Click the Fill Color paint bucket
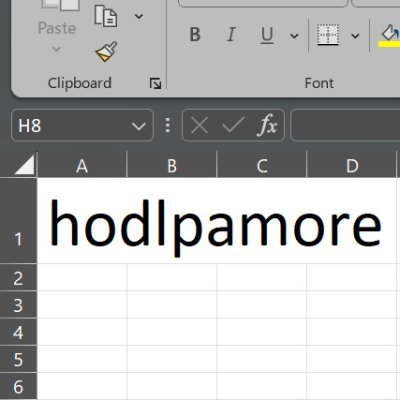 [389, 36]
